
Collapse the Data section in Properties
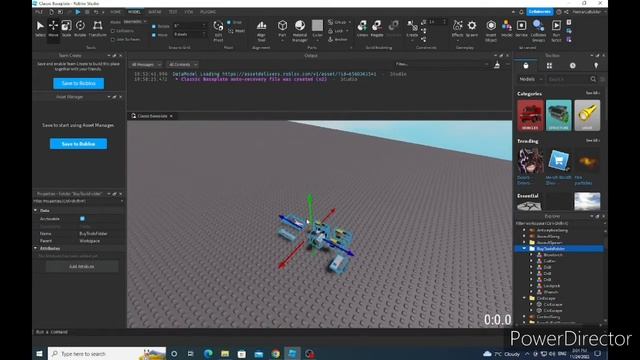(36, 210)
